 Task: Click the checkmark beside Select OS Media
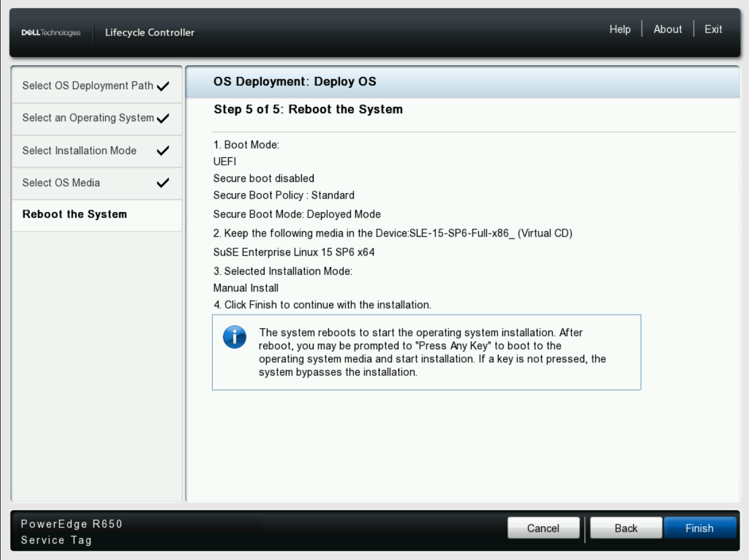[163, 183]
